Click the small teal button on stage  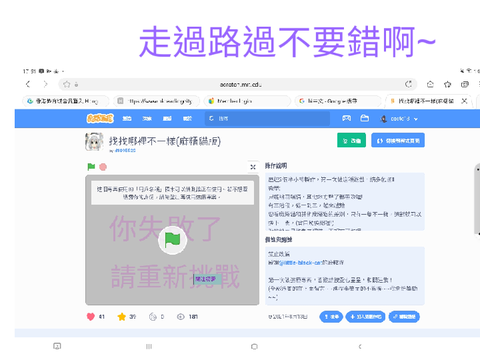(207, 279)
